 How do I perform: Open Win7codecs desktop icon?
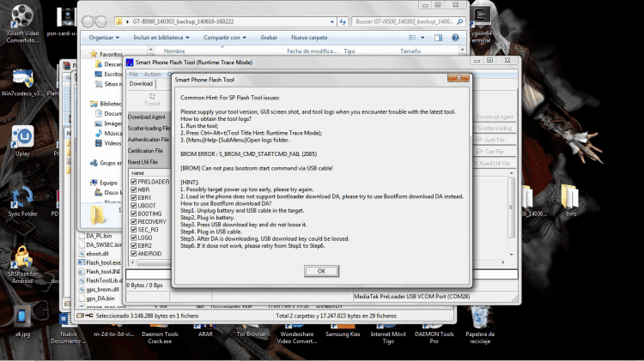pyautogui.click(x=22, y=82)
